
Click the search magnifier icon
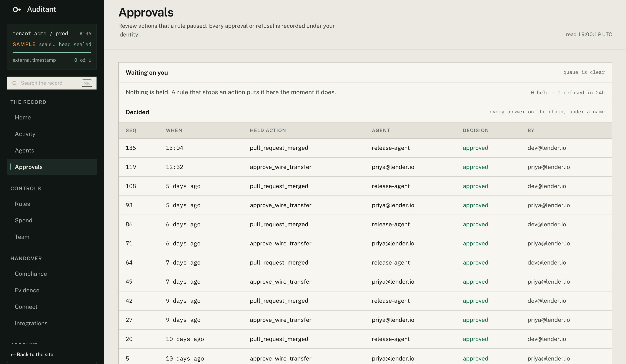coord(15,83)
